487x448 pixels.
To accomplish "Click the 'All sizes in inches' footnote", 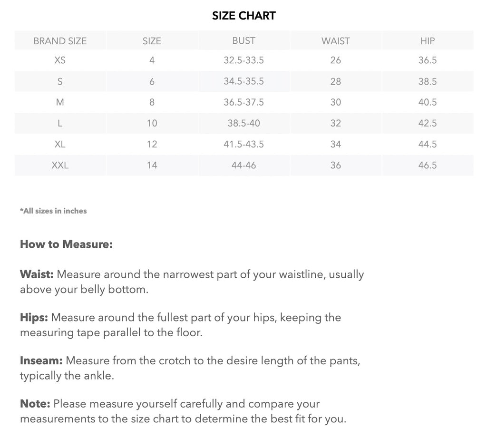I will (x=53, y=211).
